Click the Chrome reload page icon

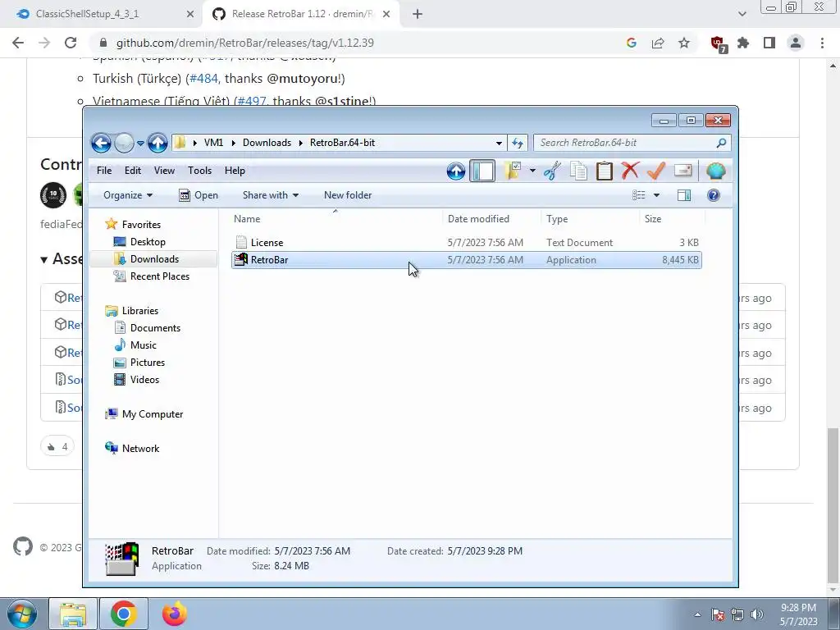pos(71,43)
